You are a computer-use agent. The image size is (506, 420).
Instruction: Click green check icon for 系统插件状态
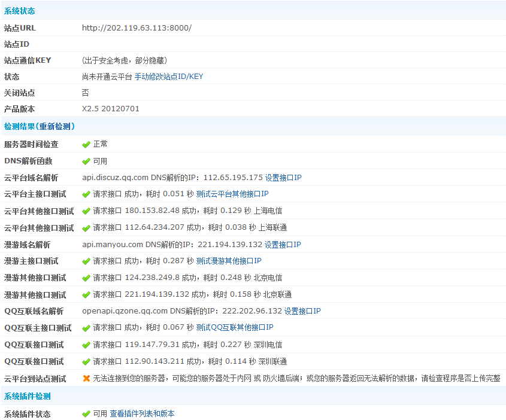[x=86, y=413]
